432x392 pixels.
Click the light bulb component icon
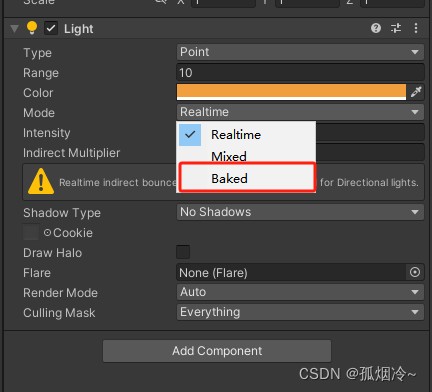click(32, 28)
